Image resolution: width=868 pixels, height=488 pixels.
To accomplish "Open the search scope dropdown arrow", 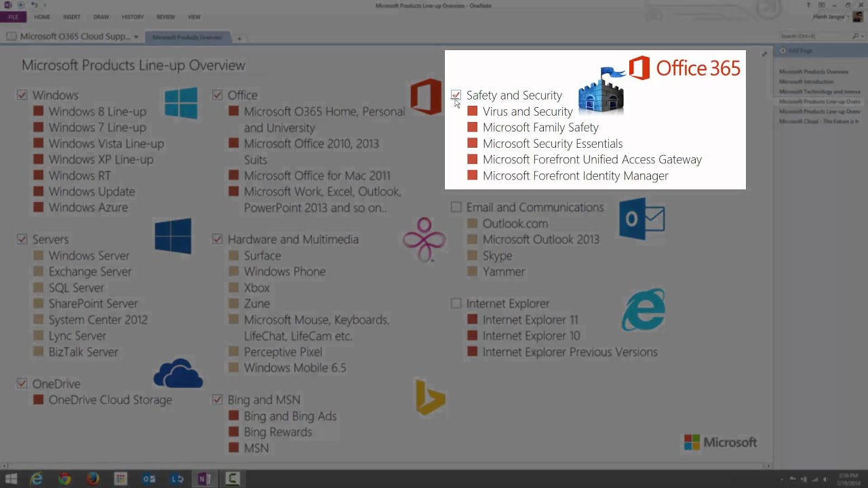I will tap(863, 36).
